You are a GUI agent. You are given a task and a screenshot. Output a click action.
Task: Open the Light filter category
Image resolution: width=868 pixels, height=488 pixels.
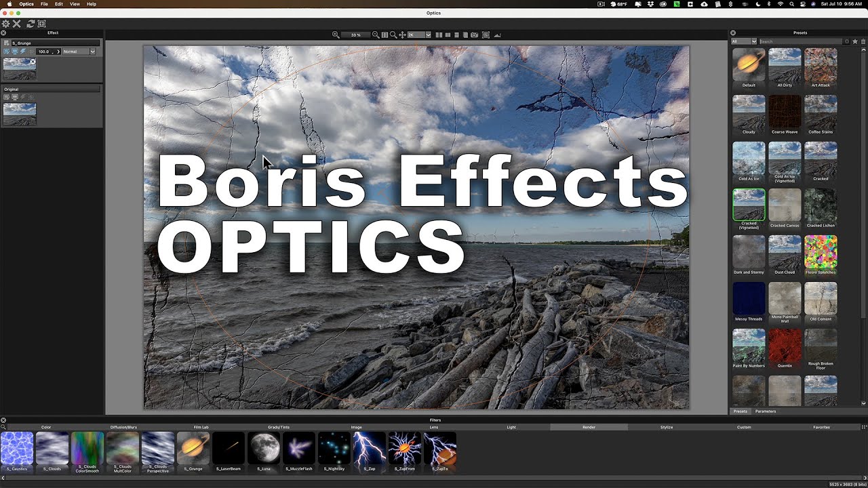pyautogui.click(x=511, y=428)
